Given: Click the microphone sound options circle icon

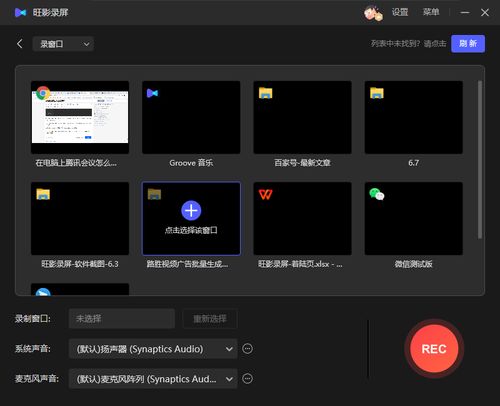Looking at the screenshot, I should pyautogui.click(x=247, y=379).
